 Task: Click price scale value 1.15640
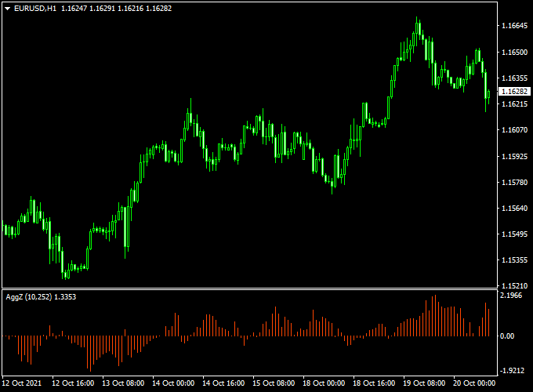point(515,208)
